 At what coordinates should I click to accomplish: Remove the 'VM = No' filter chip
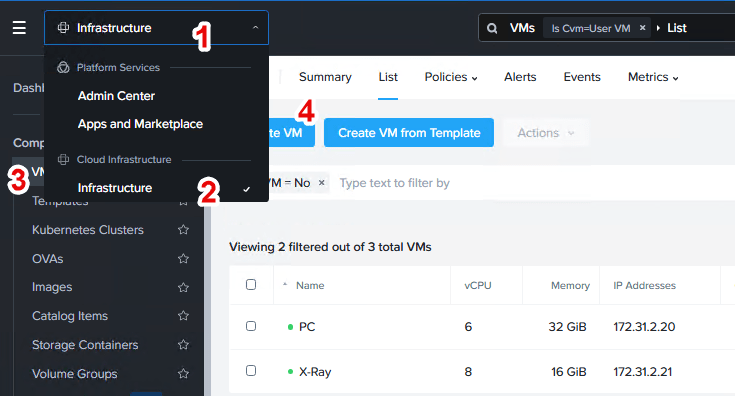pos(322,183)
